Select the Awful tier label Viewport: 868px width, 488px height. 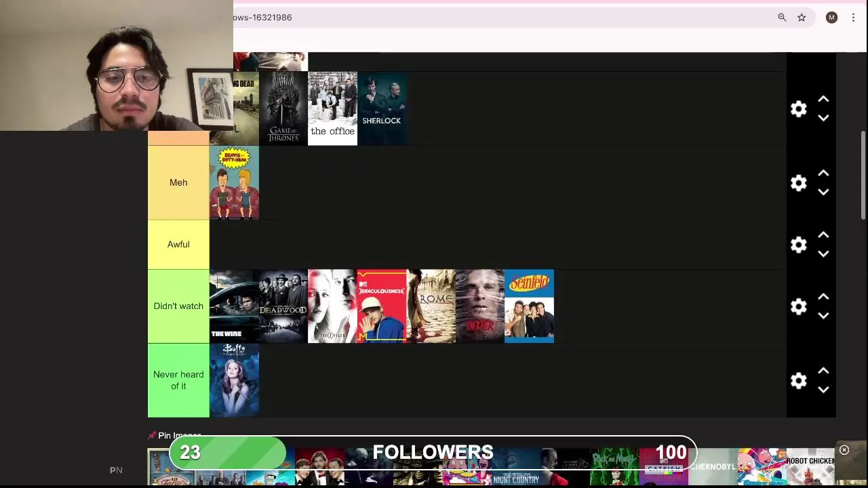178,244
